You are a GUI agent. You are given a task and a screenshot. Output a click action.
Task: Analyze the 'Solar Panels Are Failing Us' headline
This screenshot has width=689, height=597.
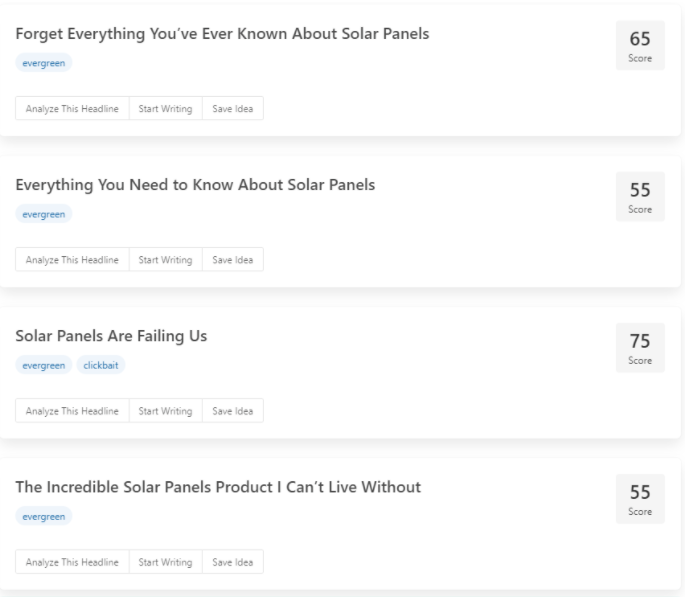point(73,411)
